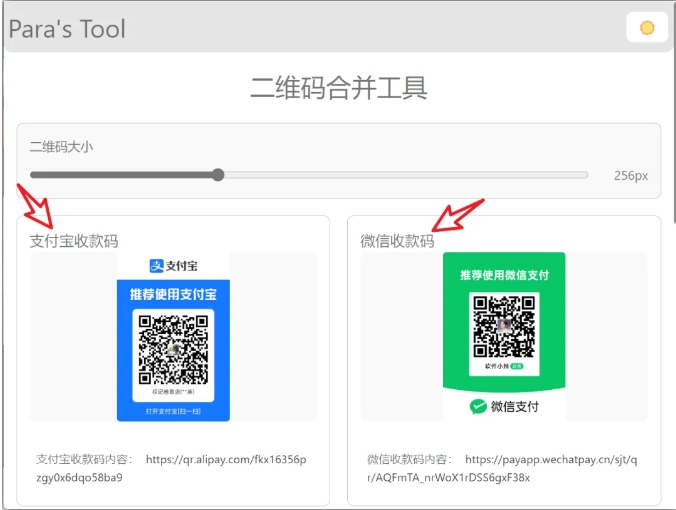The height and width of the screenshot is (510, 676).
Task: Click the 推荐使用微信支付 banner text
Action: tap(504, 275)
